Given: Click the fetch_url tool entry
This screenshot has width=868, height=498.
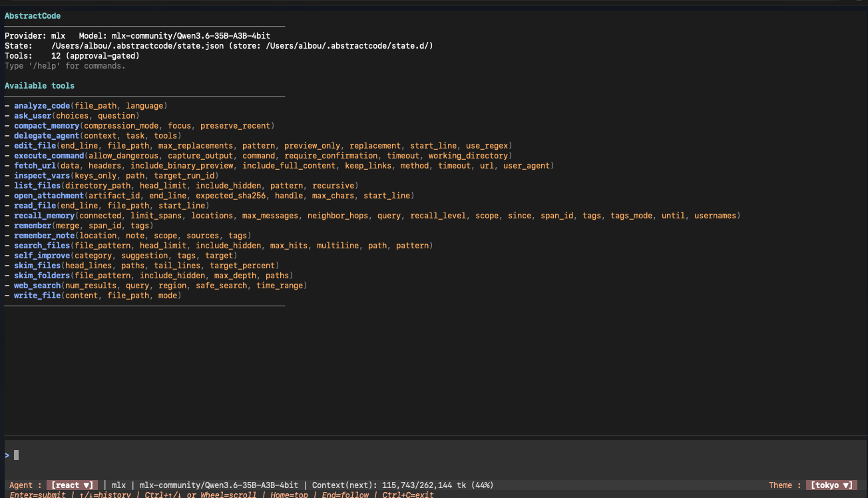Looking at the screenshot, I should coord(279,166).
